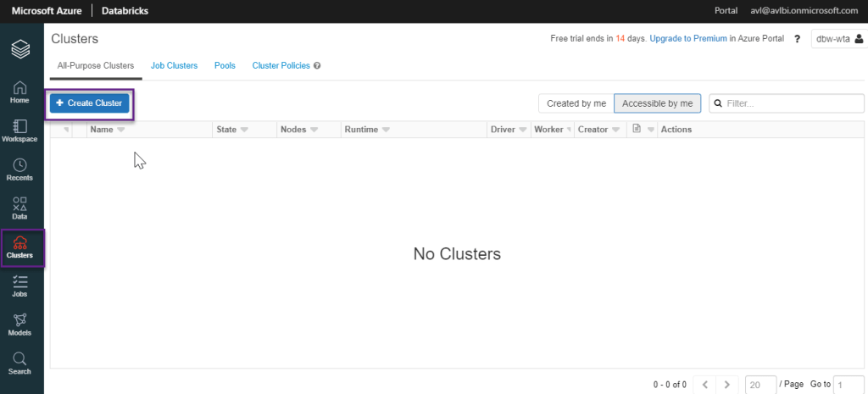Toggle the Accessible by me filter
The height and width of the screenshot is (394, 868).
(x=657, y=103)
